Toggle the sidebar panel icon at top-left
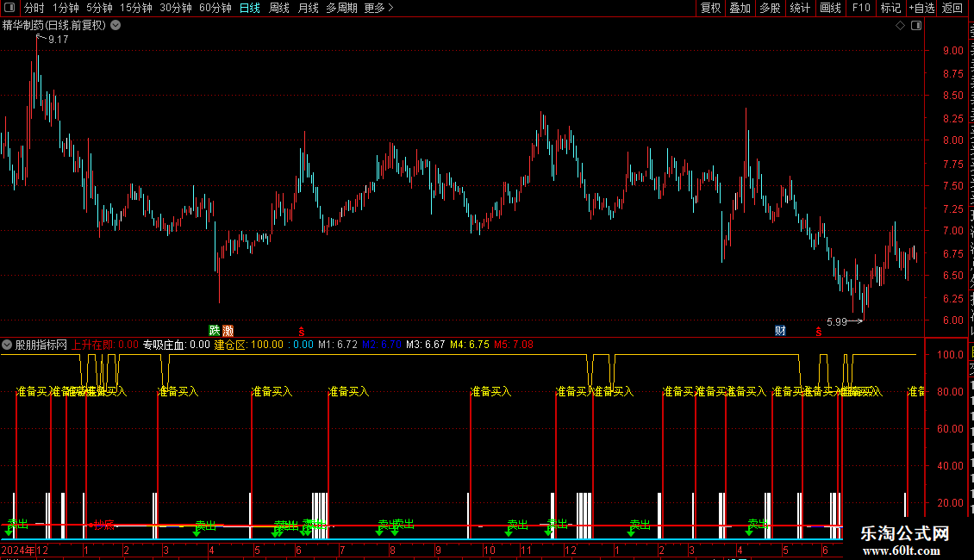The width and height of the screenshot is (974, 560). coord(9,8)
